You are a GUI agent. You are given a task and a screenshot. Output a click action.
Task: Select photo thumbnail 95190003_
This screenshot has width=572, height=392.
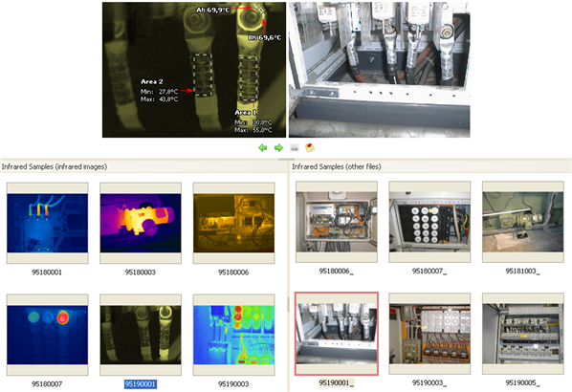[x=429, y=334]
